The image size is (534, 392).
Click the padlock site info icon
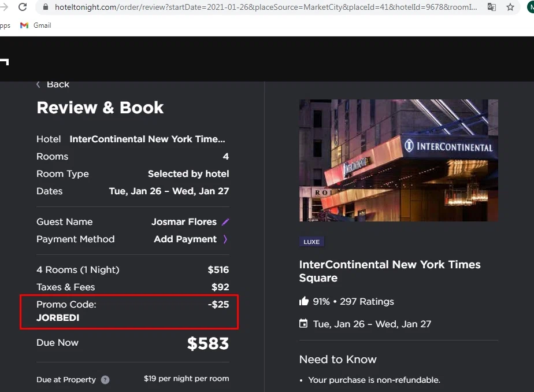(x=46, y=7)
